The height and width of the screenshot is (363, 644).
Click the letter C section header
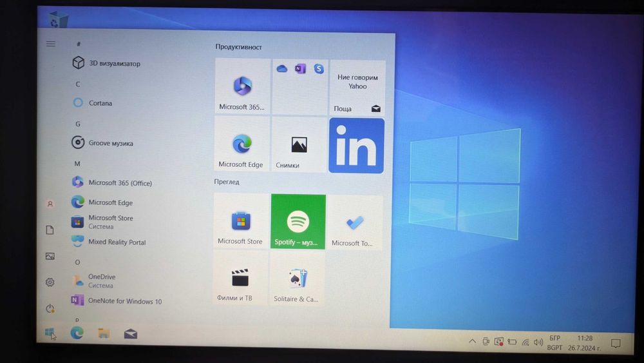tap(78, 84)
